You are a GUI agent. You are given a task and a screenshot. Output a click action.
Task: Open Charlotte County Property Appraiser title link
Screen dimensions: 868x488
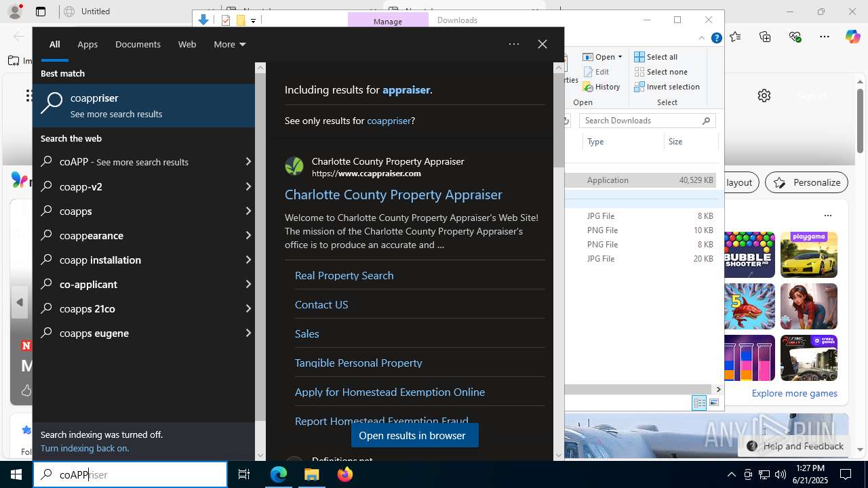click(393, 195)
